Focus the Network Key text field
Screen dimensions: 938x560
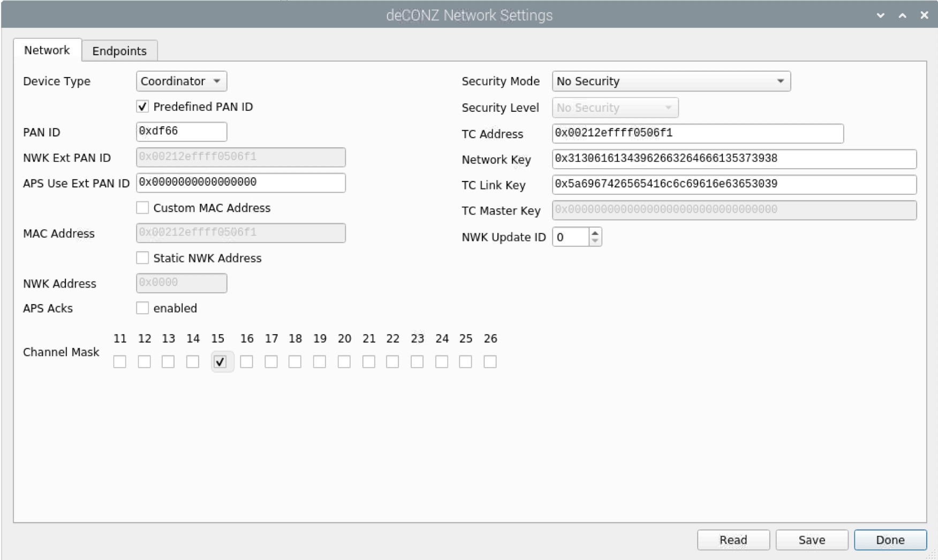coord(733,159)
